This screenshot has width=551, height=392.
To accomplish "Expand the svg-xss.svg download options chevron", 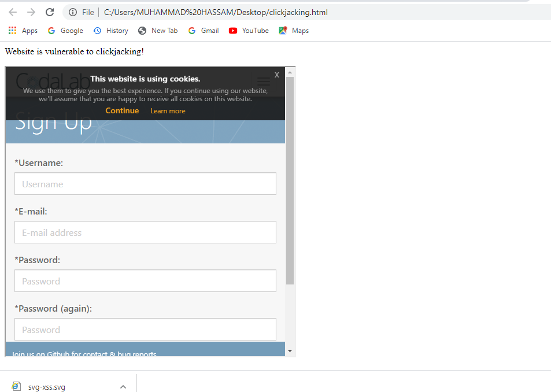I will (x=123, y=387).
